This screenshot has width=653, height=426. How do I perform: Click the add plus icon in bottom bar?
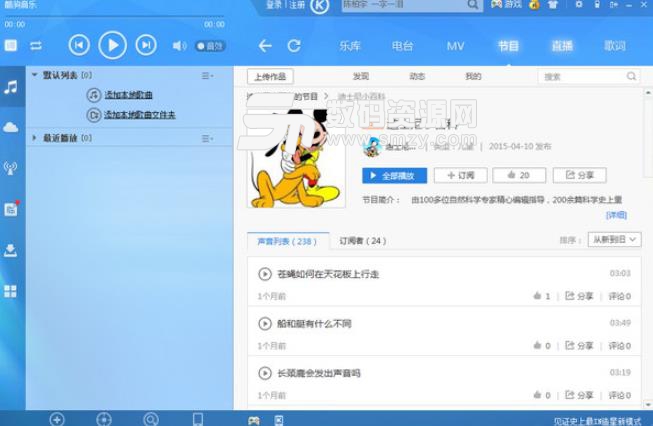point(57,419)
